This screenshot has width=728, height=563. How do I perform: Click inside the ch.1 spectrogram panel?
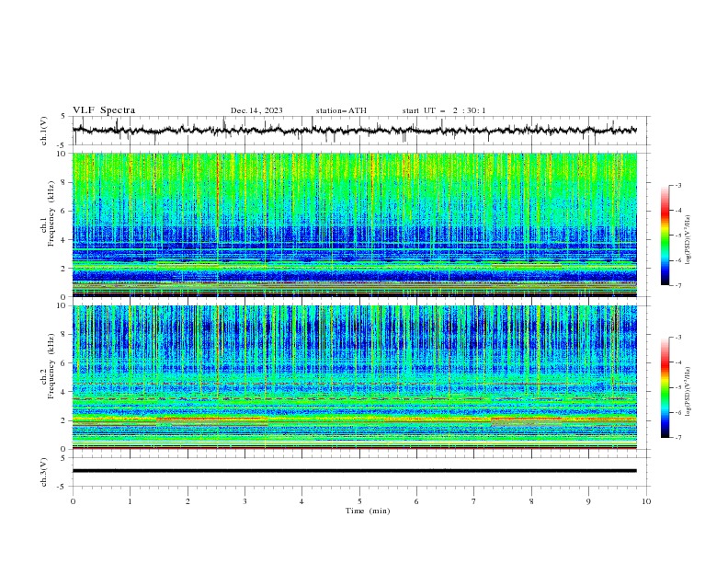354,224
